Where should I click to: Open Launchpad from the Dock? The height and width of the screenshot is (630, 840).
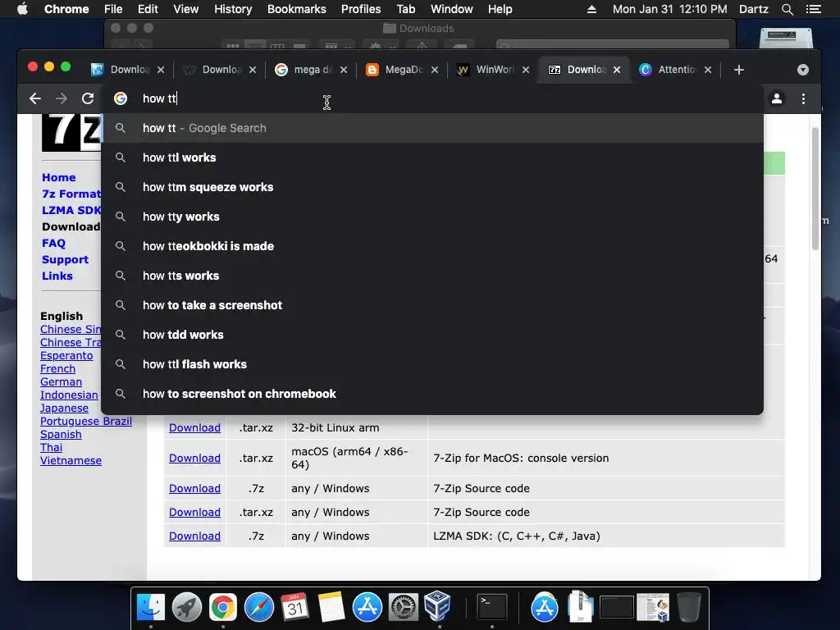(x=187, y=607)
